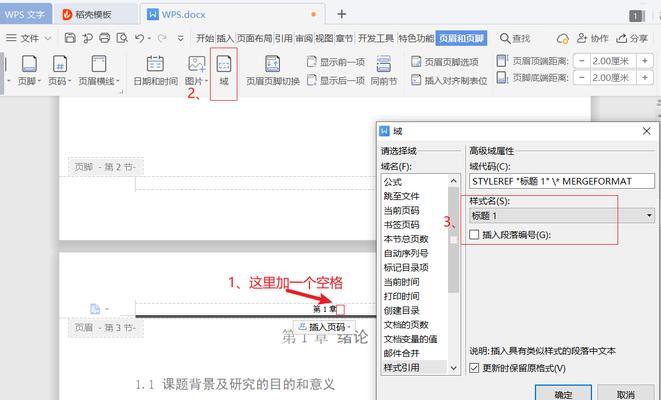Open the 文件 menu dropdown
The height and width of the screenshot is (400, 661).
click(x=28, y=38)
